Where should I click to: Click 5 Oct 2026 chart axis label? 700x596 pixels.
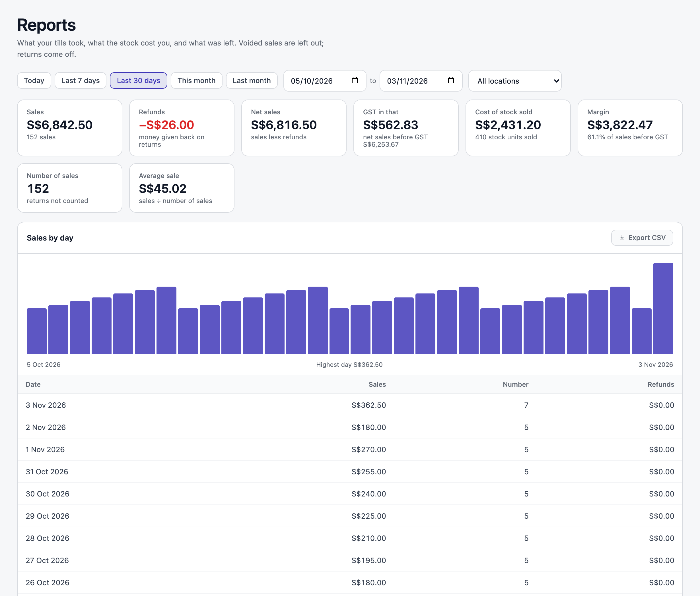[44, 365]
